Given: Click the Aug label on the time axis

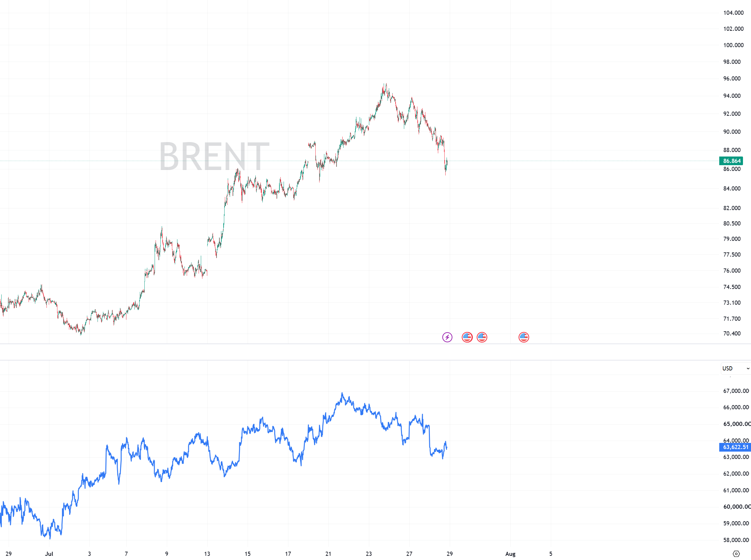Looking at the screenshot, I should (x=510, y=554).
